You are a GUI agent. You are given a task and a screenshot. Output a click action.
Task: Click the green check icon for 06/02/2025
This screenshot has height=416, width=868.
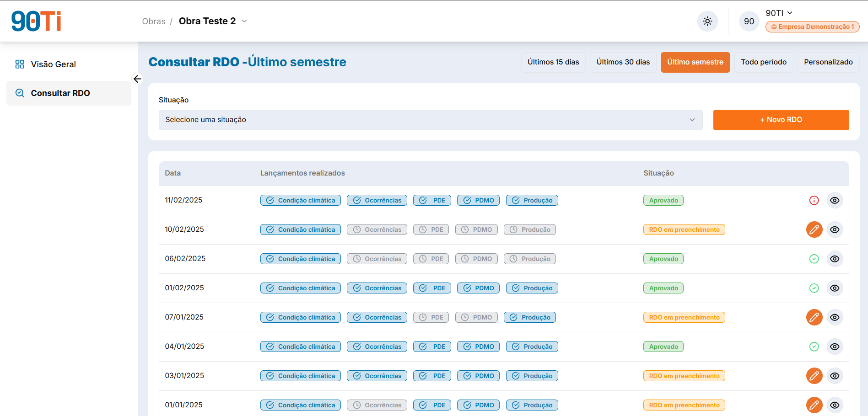tap(814, 259)
